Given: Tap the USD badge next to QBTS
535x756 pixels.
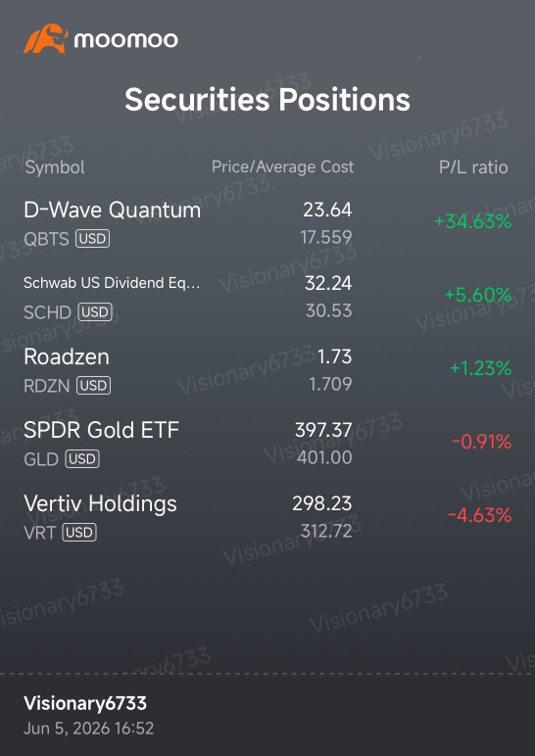Looking at the screenshot, I should pos(92,239).
